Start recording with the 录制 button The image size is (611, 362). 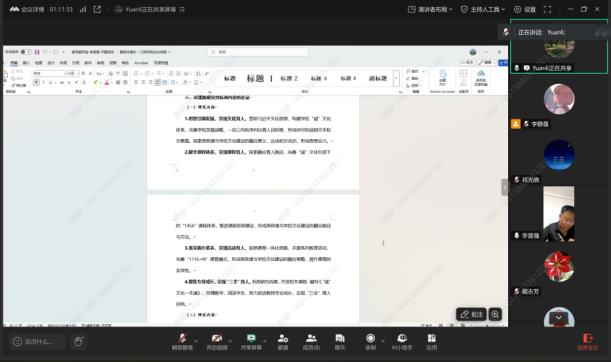[371, 342]
